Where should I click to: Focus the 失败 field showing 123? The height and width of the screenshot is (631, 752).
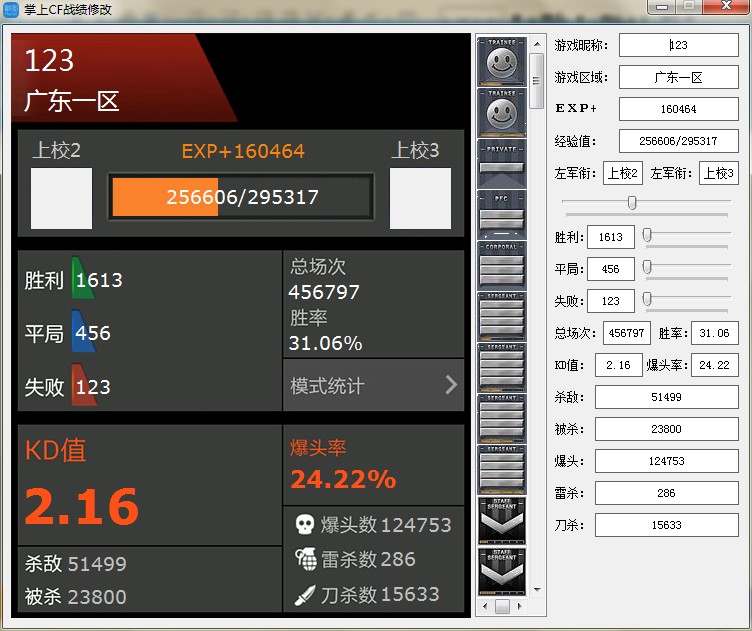pos(611,301)
